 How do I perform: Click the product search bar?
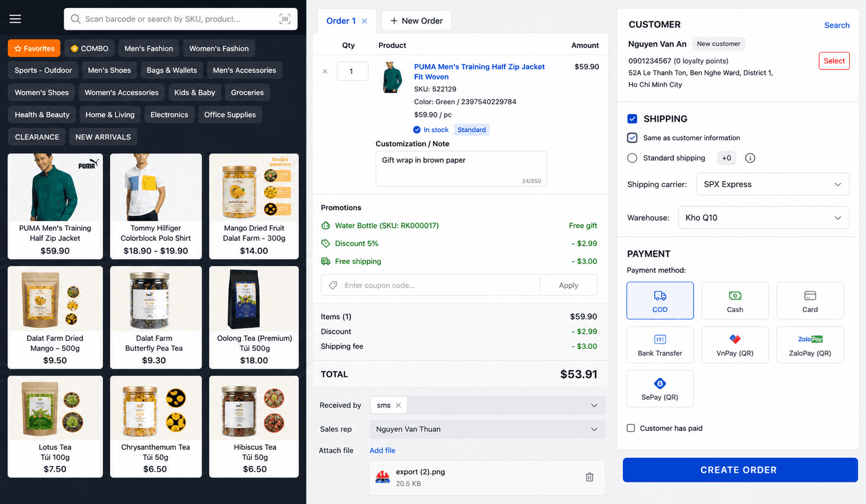[181, 19]
